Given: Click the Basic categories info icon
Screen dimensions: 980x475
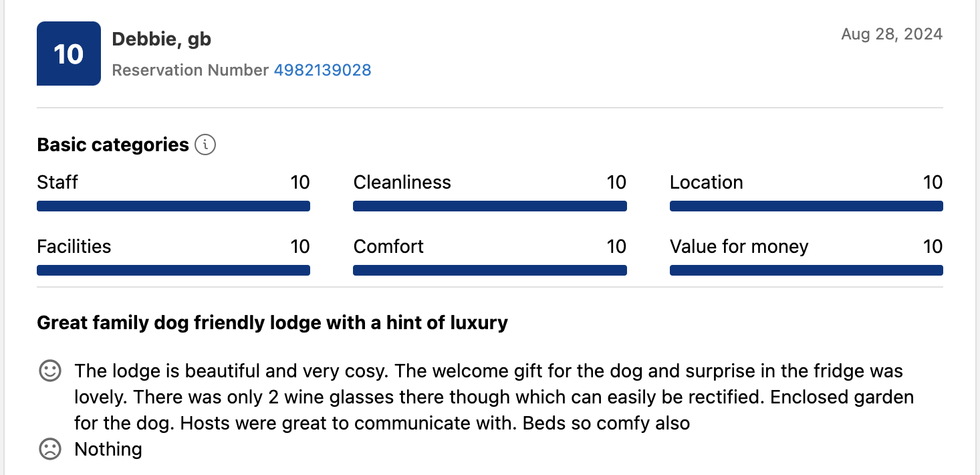Looking at the screenshot, I should (x=205, y=145).
